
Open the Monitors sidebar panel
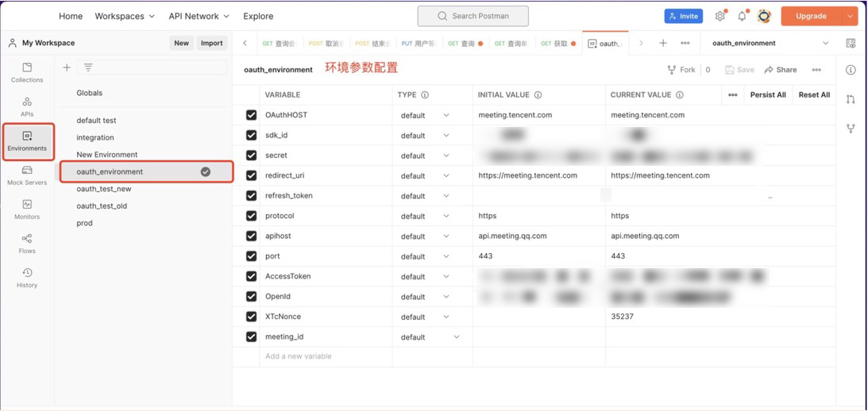point(26,209)
